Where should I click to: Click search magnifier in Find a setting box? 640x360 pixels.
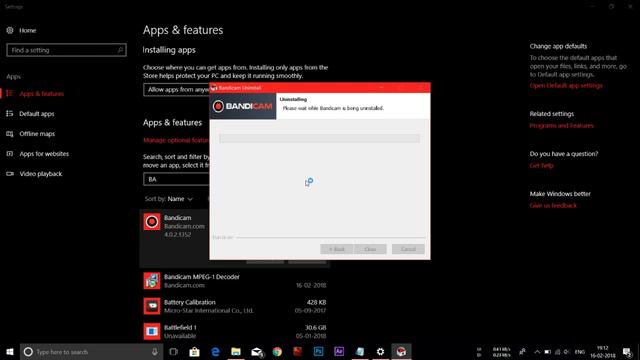click(x=120, y=50)
